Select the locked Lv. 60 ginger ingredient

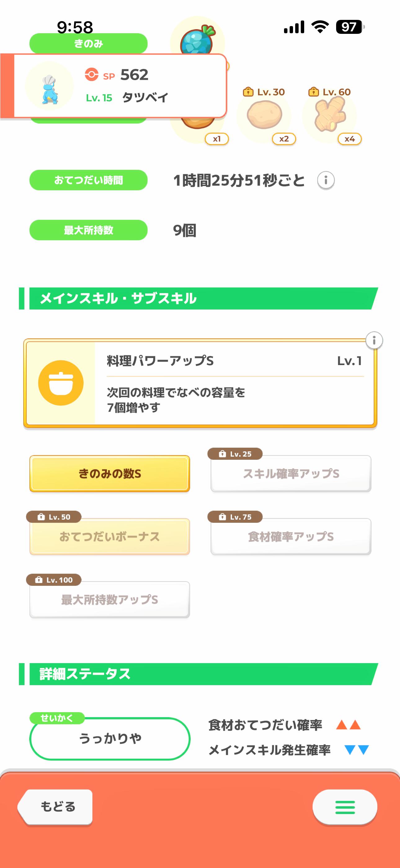pyautogui.click(x=330, y=115)
